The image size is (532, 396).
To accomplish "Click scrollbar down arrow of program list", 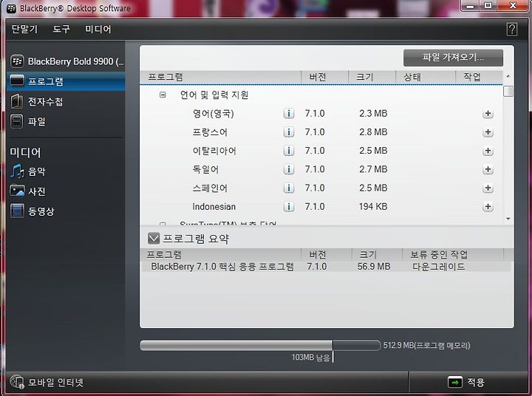I will (508, 219).
